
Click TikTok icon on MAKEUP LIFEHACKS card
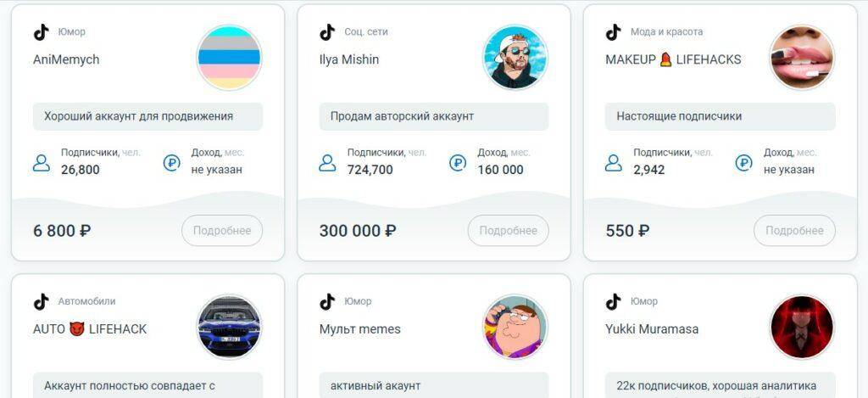[x=614, y=32]
